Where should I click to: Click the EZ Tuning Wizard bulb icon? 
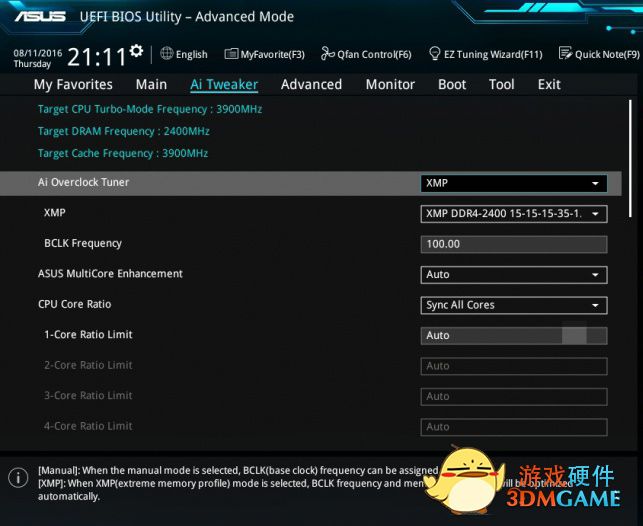(x=434, y=54)
